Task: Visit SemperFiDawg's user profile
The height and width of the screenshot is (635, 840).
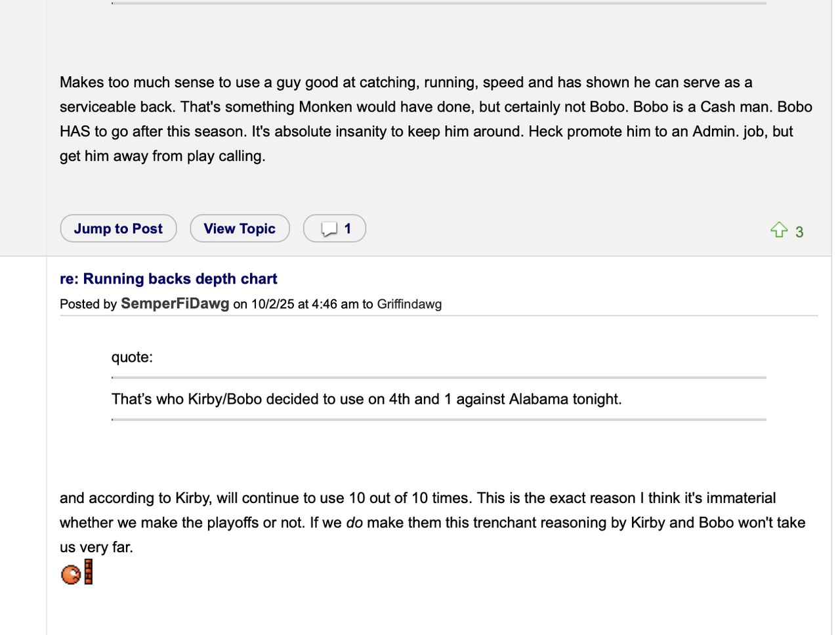Action: coord(175,303)
